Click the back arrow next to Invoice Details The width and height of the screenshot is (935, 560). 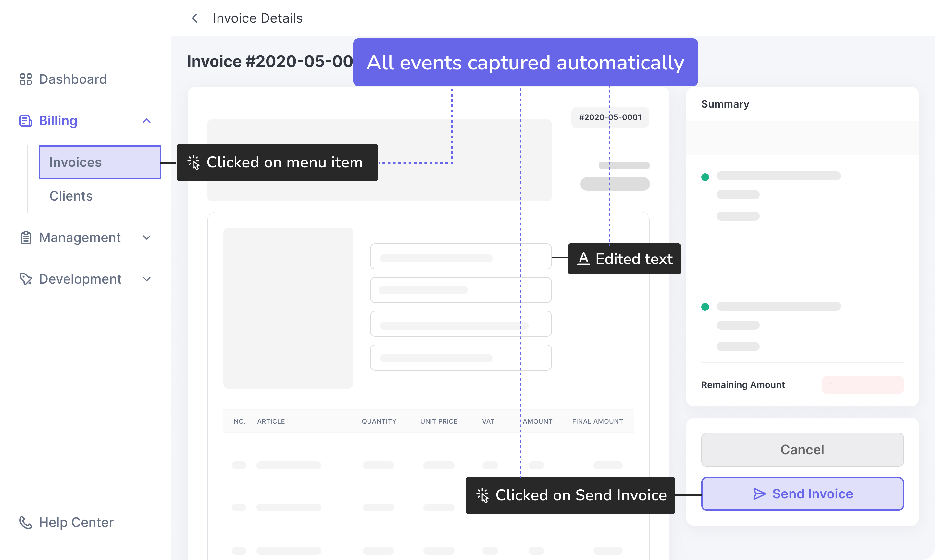pyautogui.click(x=194, y=18)
